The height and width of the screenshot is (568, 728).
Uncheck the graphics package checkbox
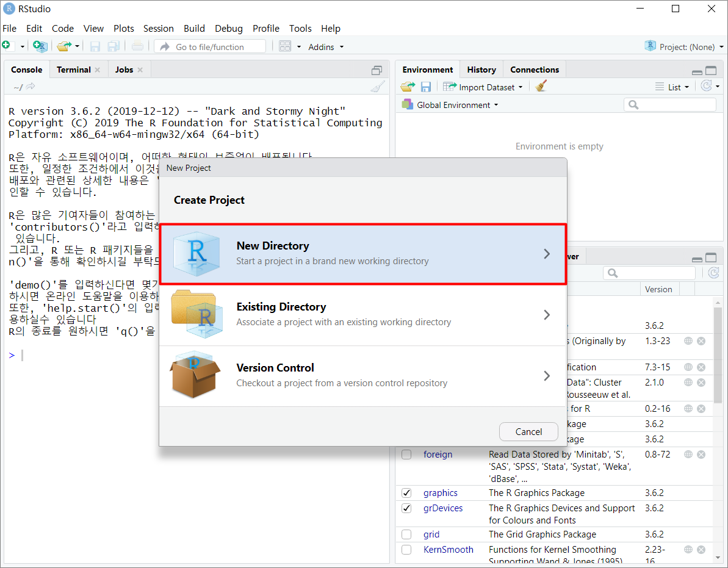406,493
